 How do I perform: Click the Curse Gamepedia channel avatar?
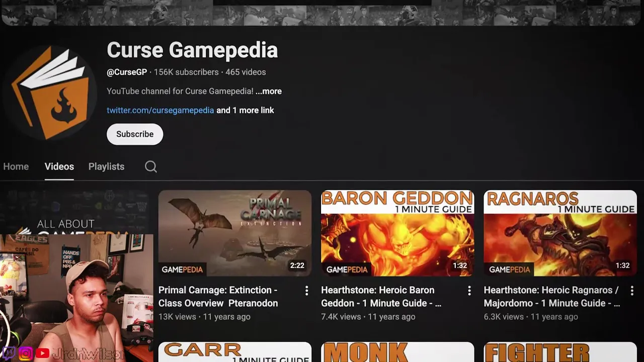(x=50, y=93)
